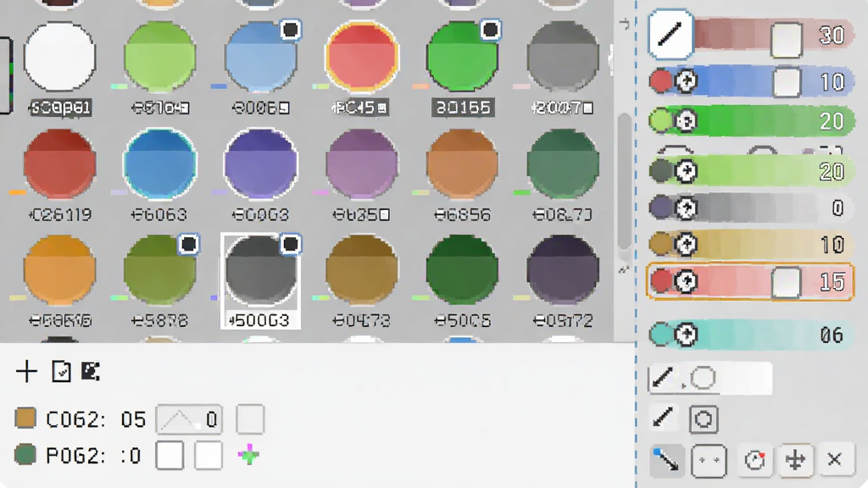The width and height of the screenshot is (868, 488).
Task: Select the orange swatch in the palette grid
Action: (60, 270)
